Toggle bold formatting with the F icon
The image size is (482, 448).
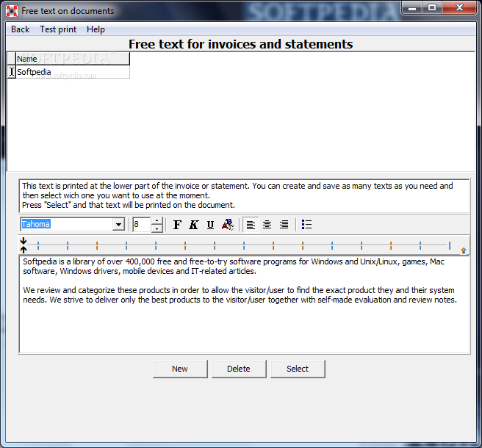pyautogui.click(x=177, y=225)
